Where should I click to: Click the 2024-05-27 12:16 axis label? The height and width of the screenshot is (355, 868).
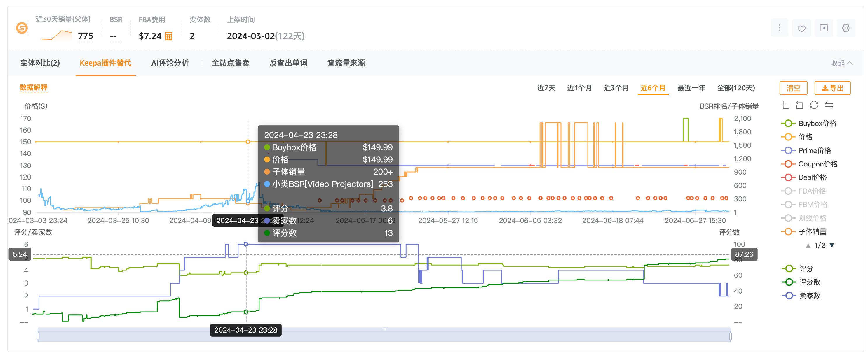[x=448, y=220]
